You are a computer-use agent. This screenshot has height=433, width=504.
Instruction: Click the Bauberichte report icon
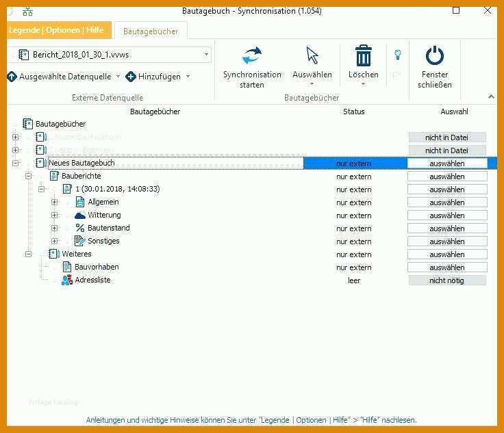click(54, 176)
